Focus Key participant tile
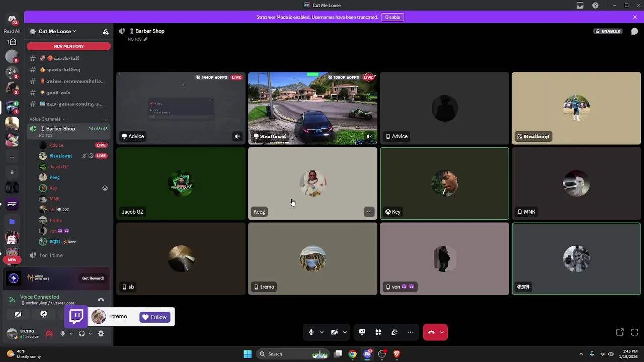The image size is (644, 362). (445, 184)
